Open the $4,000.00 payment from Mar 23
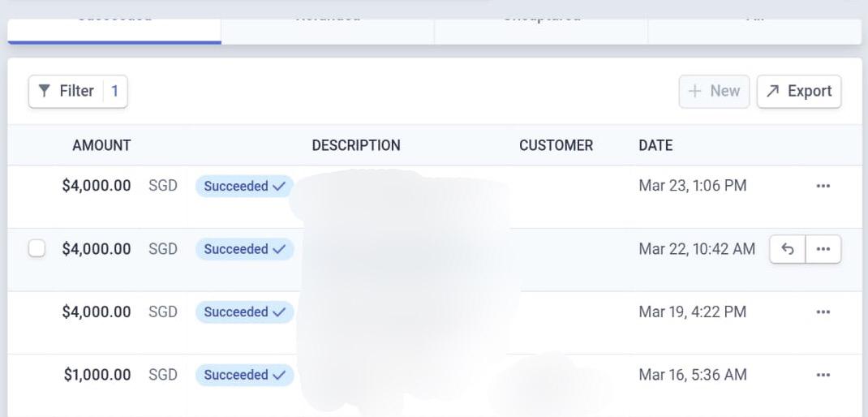Viewport: 868px width, 417px height. coord(96,186)
